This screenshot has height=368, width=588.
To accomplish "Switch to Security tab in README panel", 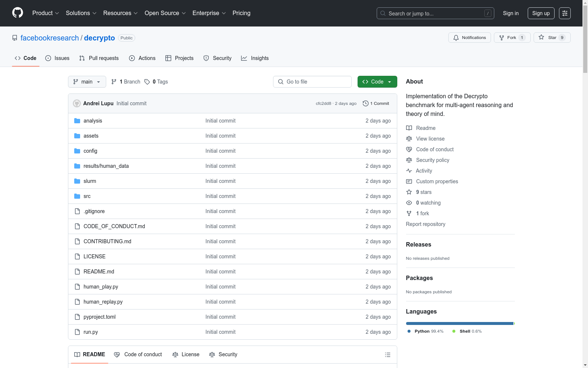I will (x=223, y=354).
